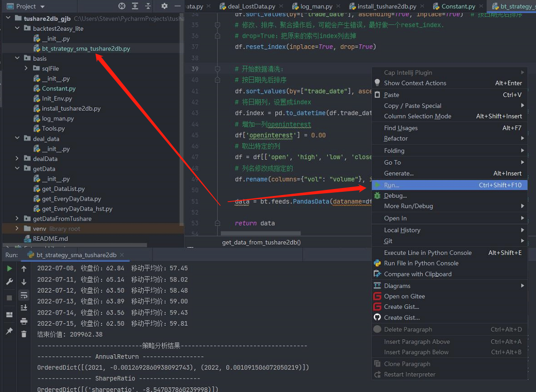
Task: Click the print icon in Run panel
Action: click(x=24, y=321)
